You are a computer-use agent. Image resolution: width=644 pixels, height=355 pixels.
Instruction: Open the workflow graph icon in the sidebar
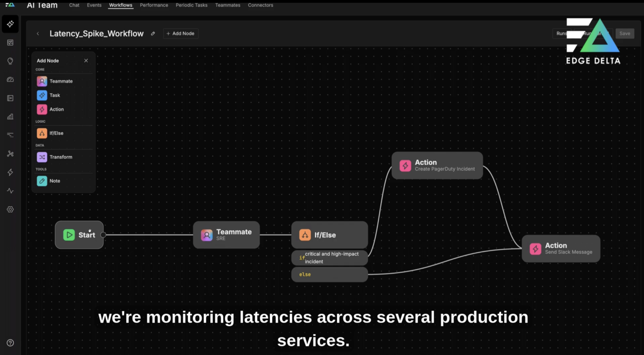coord(10,153)
